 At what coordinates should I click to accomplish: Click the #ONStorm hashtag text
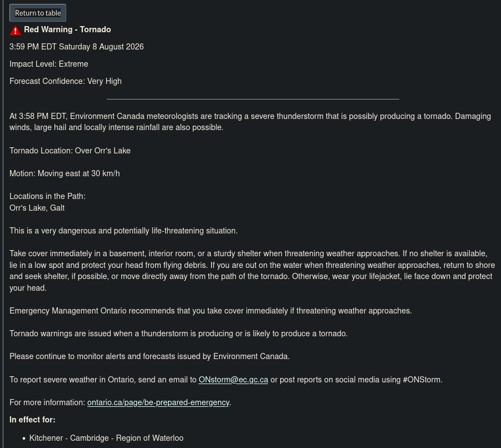pyautogui.click(x=423, y=379)
